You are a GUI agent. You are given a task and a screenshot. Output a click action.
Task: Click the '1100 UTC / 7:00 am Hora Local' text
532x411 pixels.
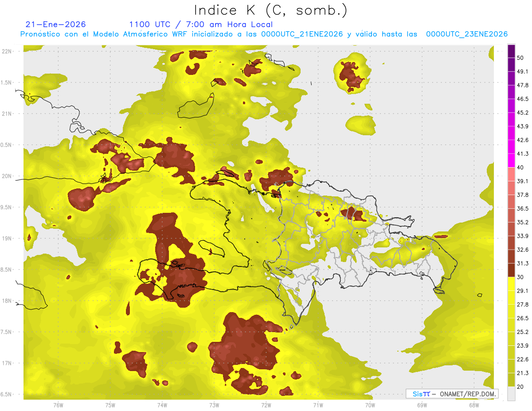pos(201,24)
